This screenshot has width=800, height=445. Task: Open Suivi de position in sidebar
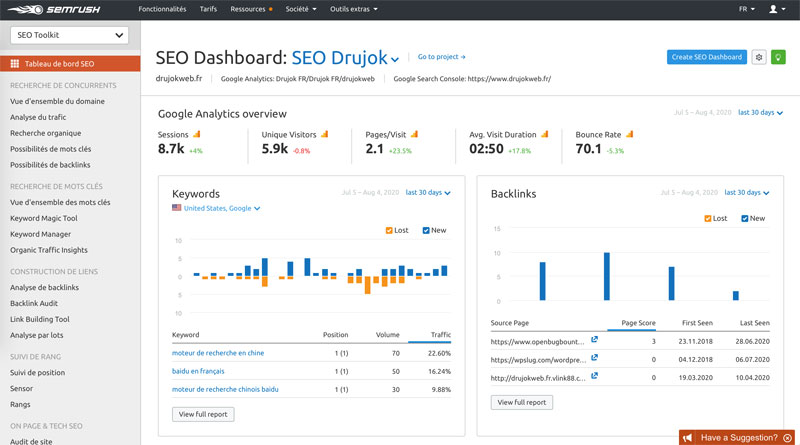coord(37,373)
